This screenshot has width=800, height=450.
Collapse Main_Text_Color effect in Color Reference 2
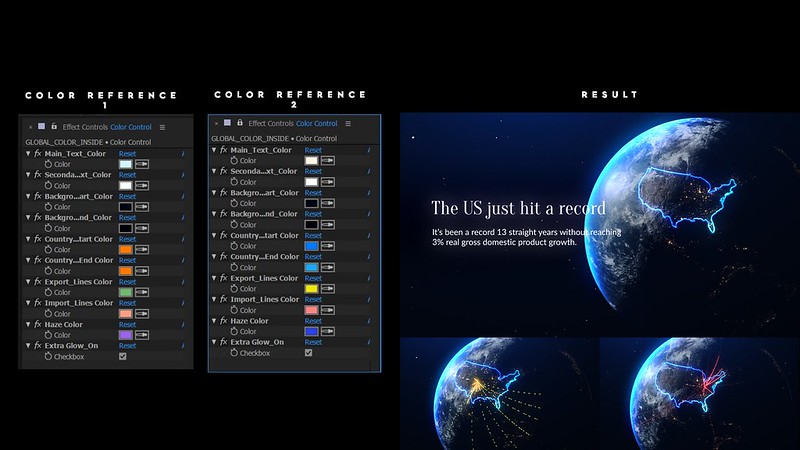pos(214,150)
